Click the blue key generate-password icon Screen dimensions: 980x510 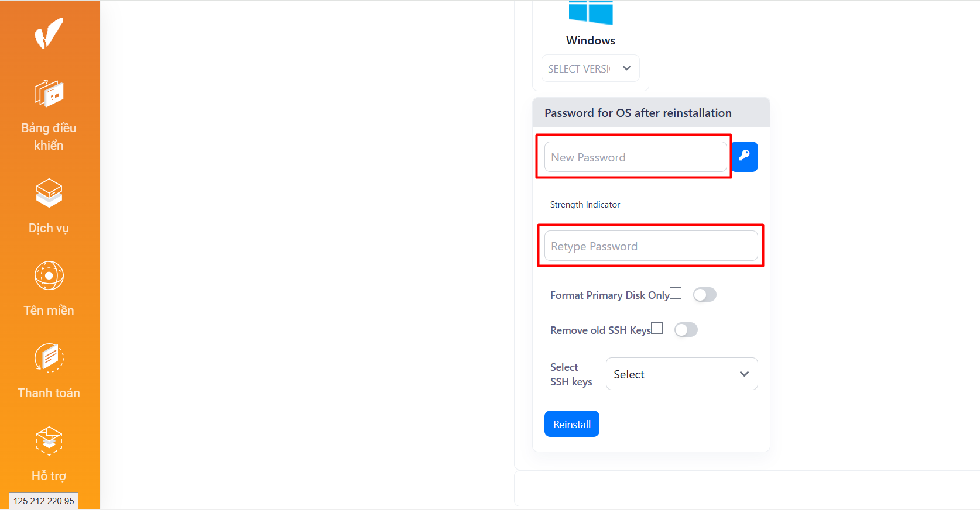(745, 157)
